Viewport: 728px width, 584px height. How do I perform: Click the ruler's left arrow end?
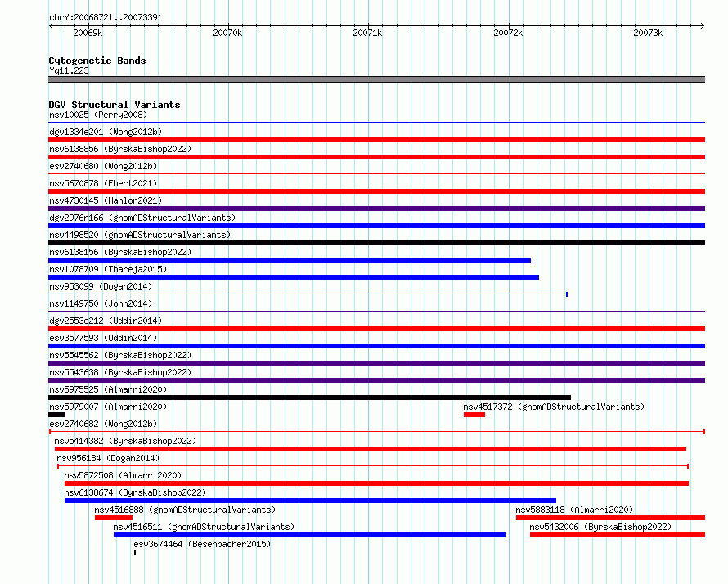pyautogui.click(x=51, y=25)
